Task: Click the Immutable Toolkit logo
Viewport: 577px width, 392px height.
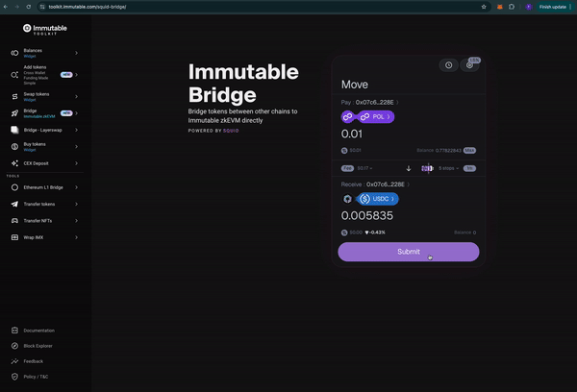Action: tap(45, 29)
